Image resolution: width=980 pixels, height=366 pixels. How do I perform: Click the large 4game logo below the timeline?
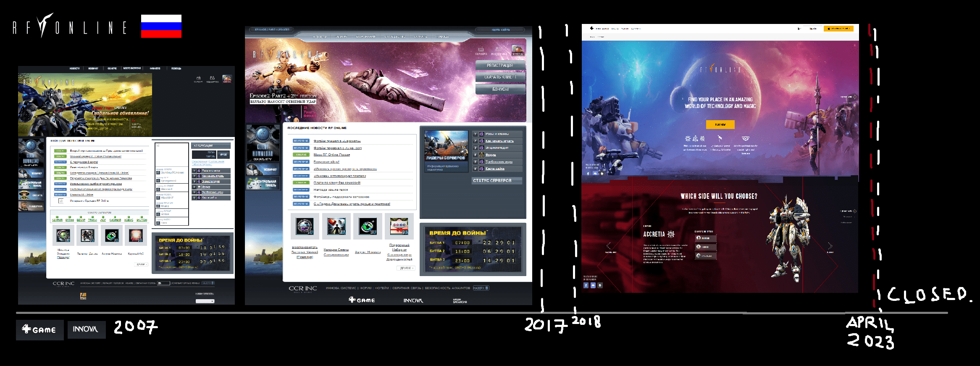point(39,330)
